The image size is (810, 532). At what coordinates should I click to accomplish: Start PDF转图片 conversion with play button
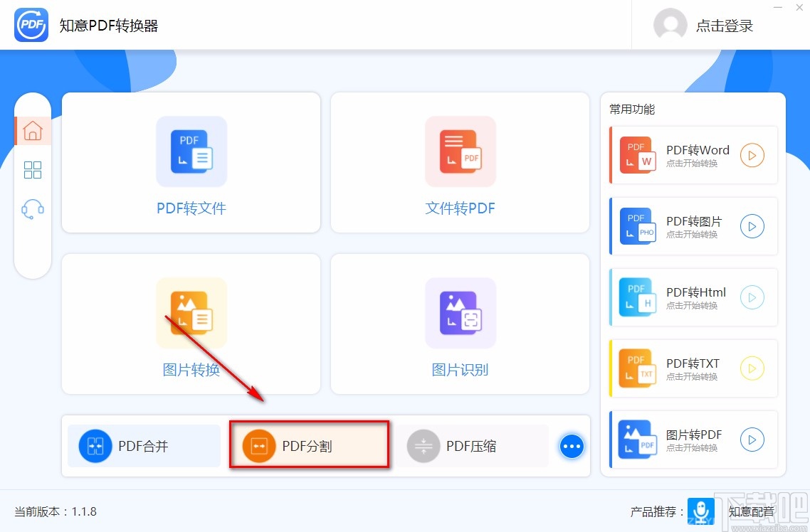[x=752, y=226]
